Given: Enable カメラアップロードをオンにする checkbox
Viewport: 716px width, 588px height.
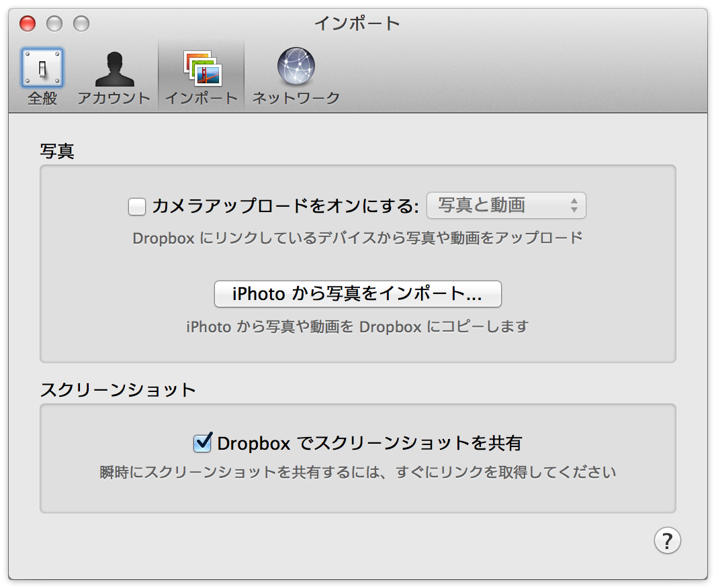Looking at the screenshot, I should click(137, 207).
